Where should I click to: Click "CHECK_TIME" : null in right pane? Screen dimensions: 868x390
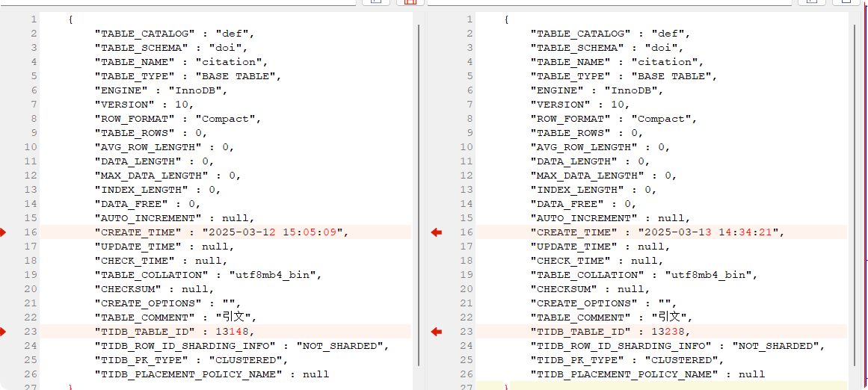pos(597,261)
